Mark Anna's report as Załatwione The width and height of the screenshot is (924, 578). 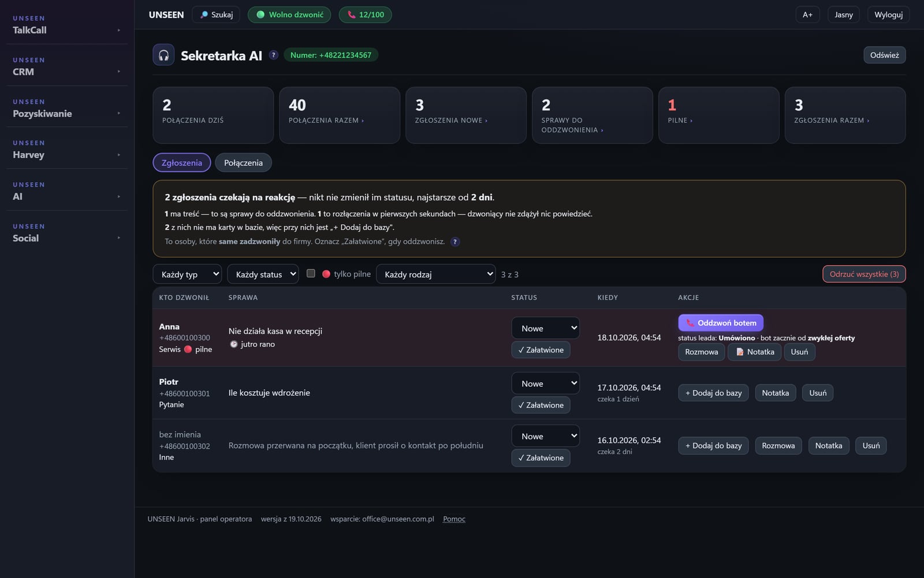click(541, 350)
